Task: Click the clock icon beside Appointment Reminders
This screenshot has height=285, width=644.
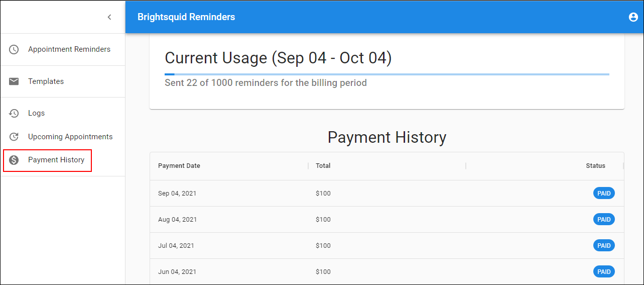Action: tap(14, 49)
